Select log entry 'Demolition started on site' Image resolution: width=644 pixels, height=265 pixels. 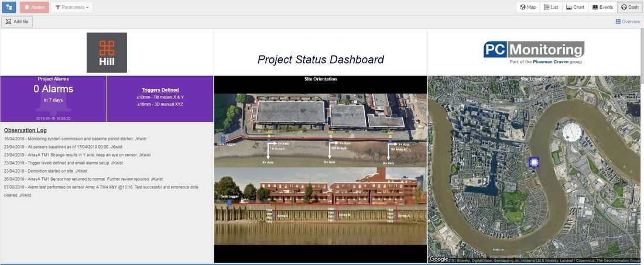pos(46,171)
